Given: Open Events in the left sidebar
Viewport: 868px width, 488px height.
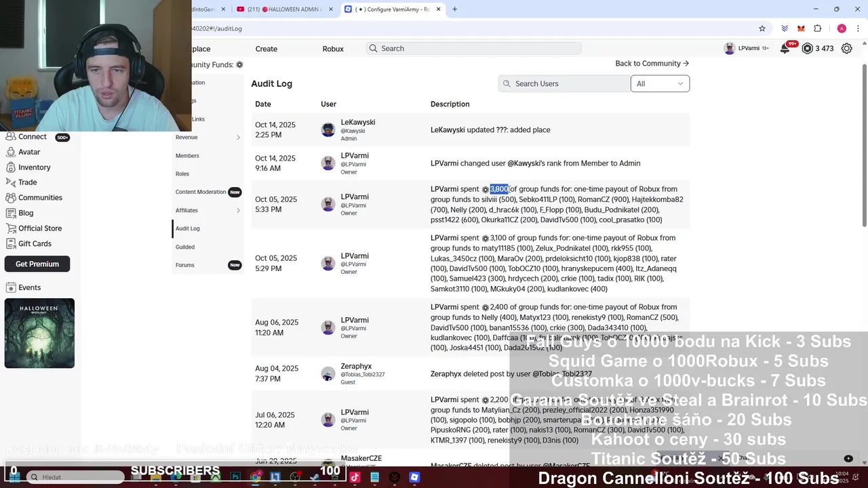Looking at the screenshot, I should 29,287.
